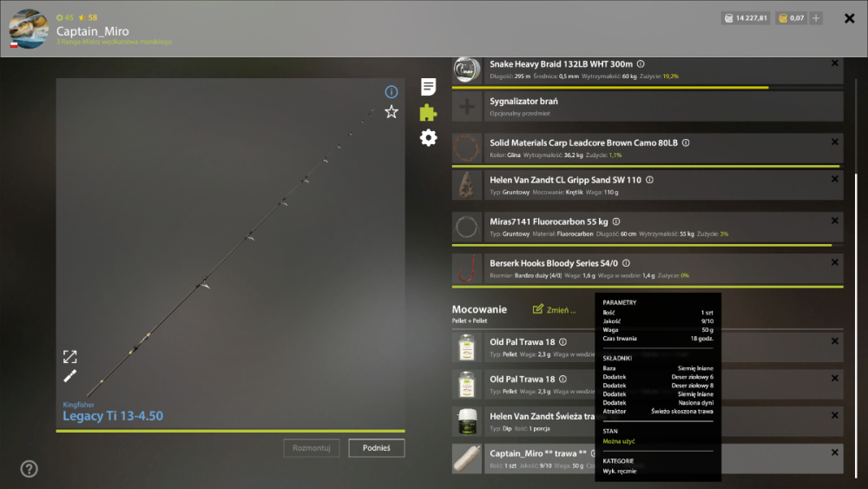Add an item to the Sygnalizator brań slot
The image size is (868, 489).
[x=467, y=106]
